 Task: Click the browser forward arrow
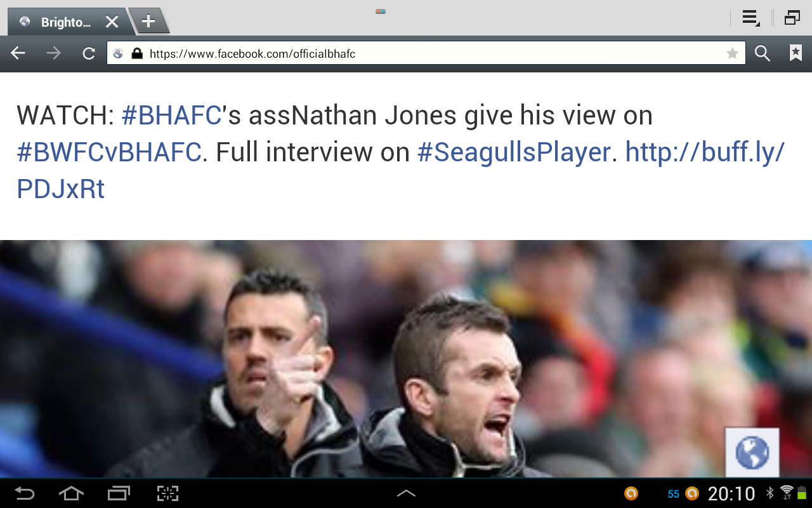click(x=54, y=54)
